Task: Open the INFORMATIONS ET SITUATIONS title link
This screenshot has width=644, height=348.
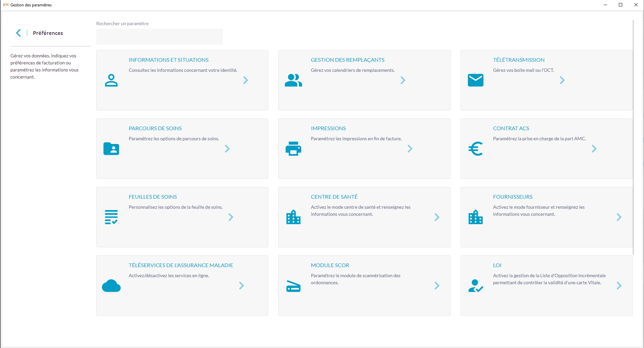Action: 169,60
